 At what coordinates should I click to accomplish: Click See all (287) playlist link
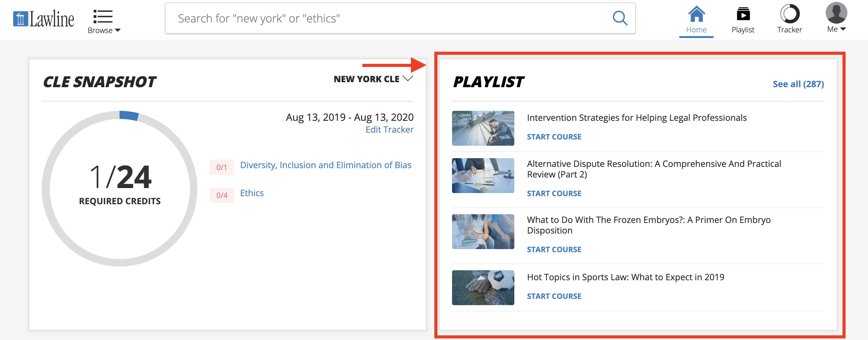pyautogui.click(x=798, y=84)
